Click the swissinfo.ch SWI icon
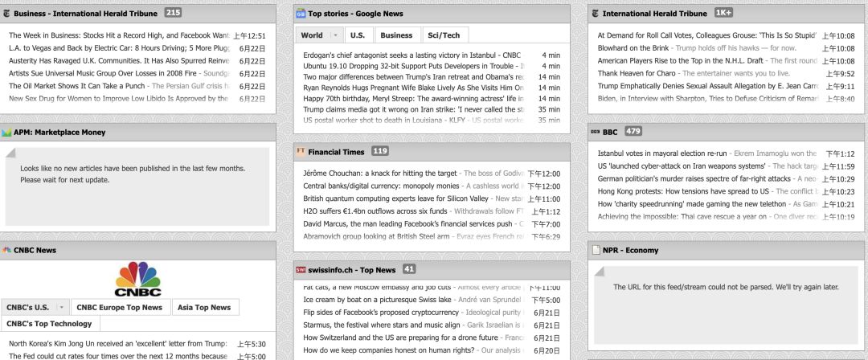 point(301,270)
